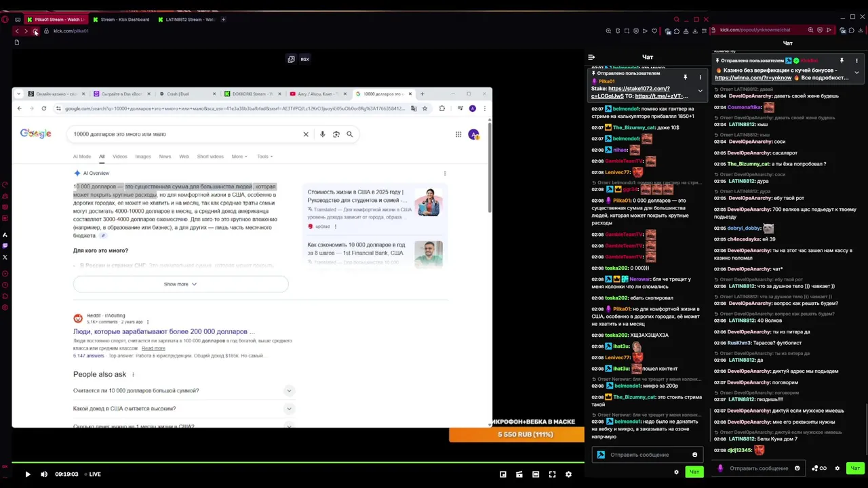Open the Google apps grid
Screen dimensions: 868x488
[x=458, y=134]
